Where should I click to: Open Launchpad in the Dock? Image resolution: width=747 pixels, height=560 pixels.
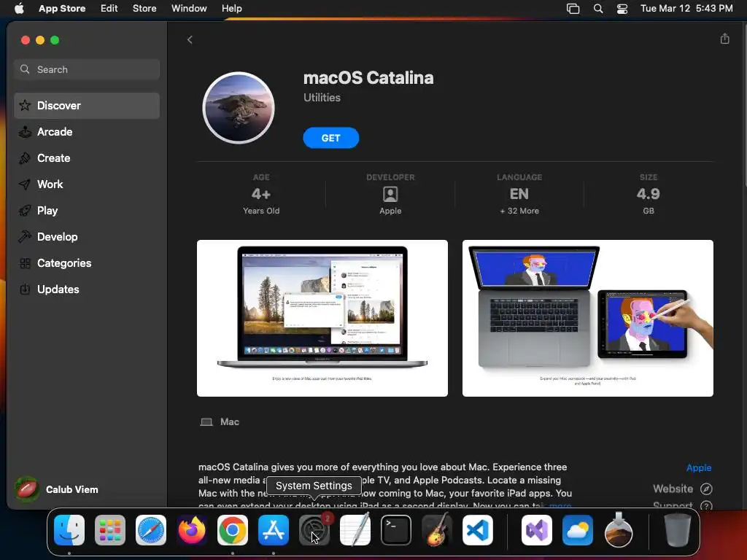tap(110, 530)
